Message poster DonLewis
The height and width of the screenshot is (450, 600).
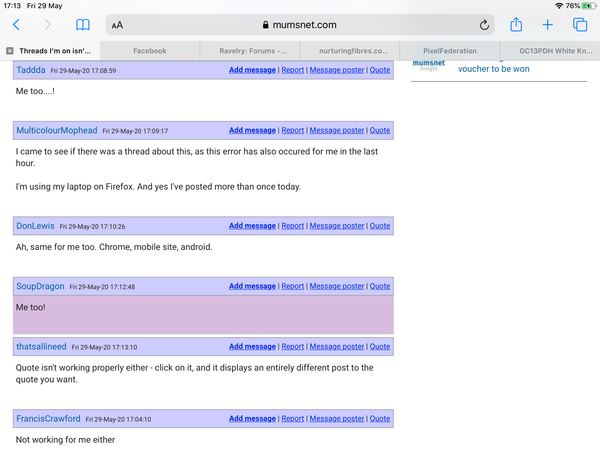click(337, 226)
